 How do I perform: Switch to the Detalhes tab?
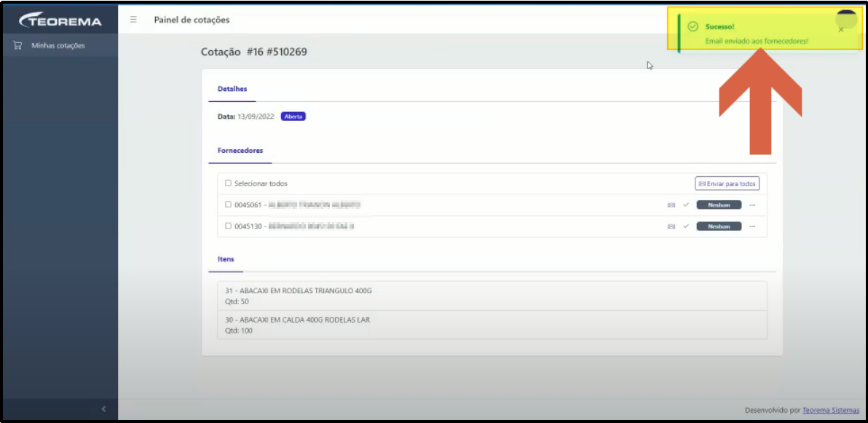pyautogui.click(x=232, y=89)
